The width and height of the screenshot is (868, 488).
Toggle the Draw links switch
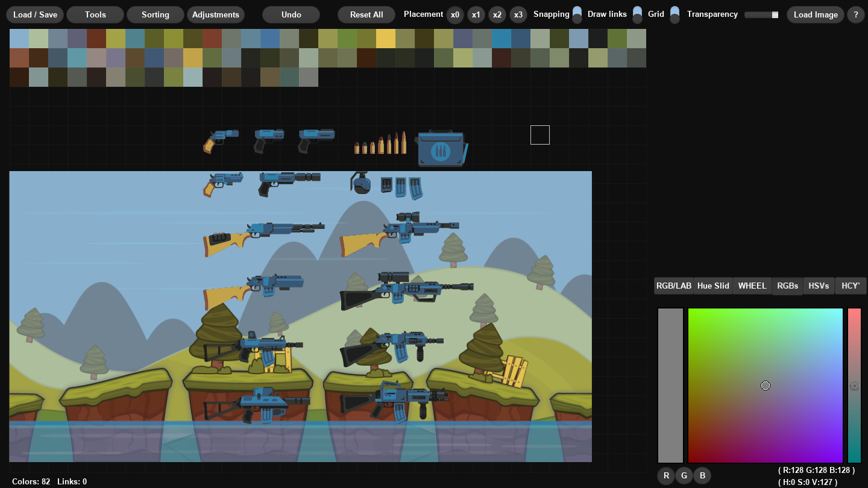pos(637,13)
